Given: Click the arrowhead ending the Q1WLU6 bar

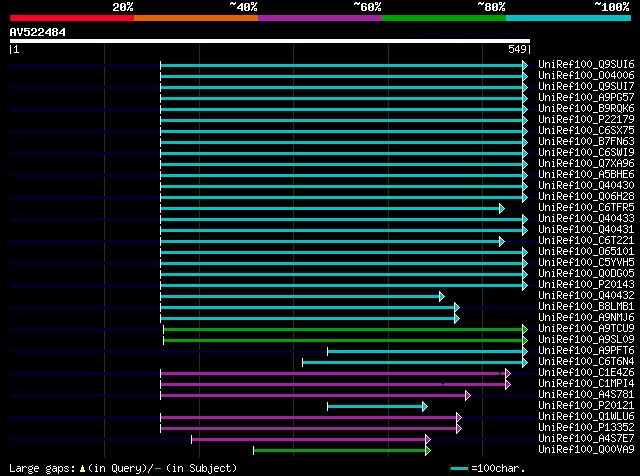Looking at the screenshot, I should pyautogui.click(x=459, y=418).
